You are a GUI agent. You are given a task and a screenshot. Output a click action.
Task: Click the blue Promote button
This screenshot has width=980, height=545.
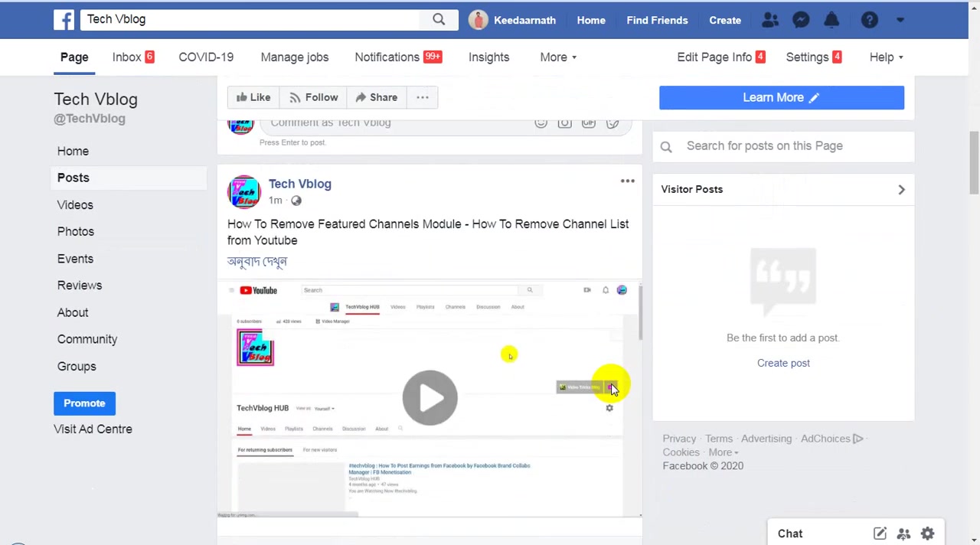coord(84,403)
